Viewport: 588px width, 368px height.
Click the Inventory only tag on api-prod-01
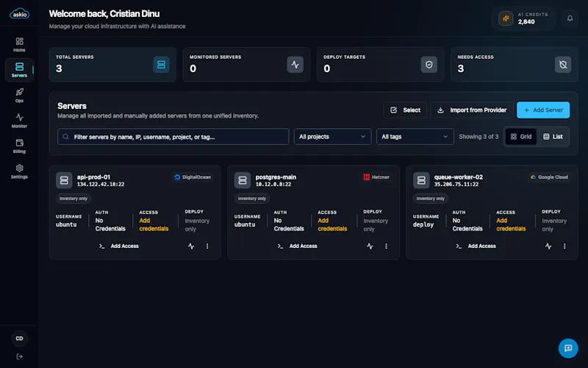click(73, 198)
